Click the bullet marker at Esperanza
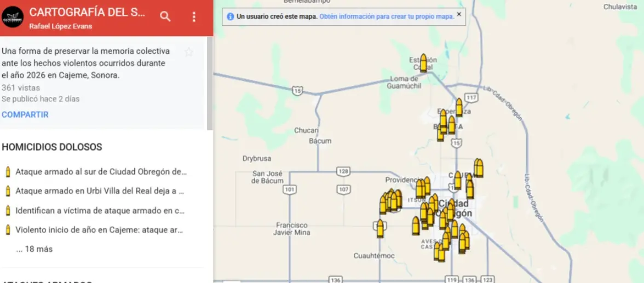The image size is (644, 283). point(459,108)
